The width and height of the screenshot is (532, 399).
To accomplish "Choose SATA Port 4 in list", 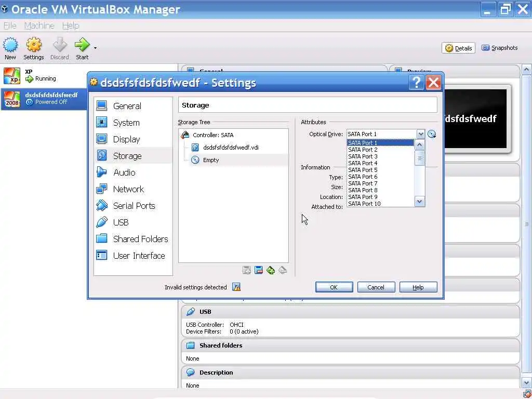I will (x=380, y=163).
